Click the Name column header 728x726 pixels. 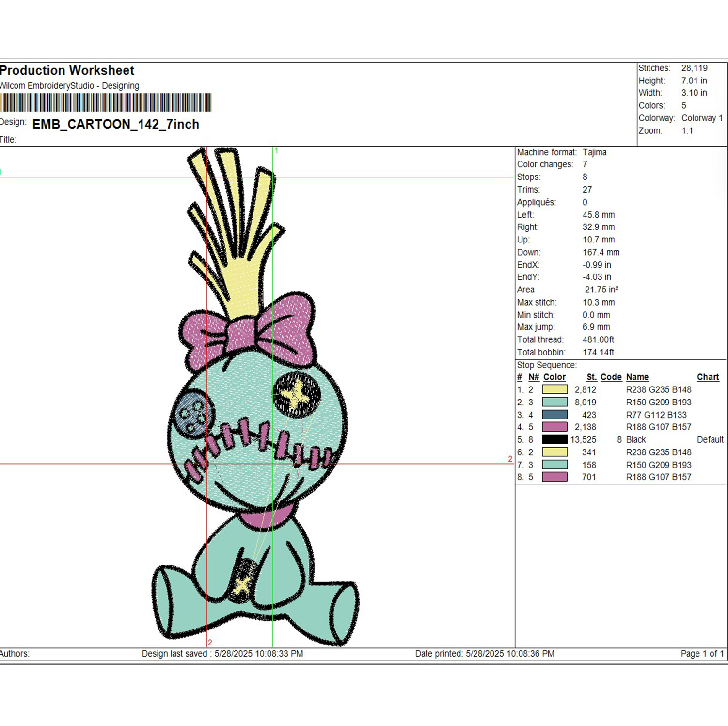pos(637,377)
